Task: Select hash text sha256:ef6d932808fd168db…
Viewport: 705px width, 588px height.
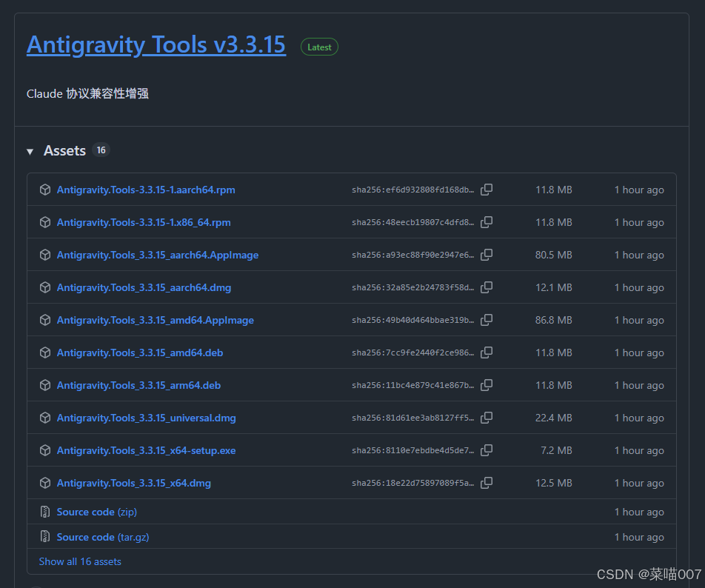Action: coord(412,190)
